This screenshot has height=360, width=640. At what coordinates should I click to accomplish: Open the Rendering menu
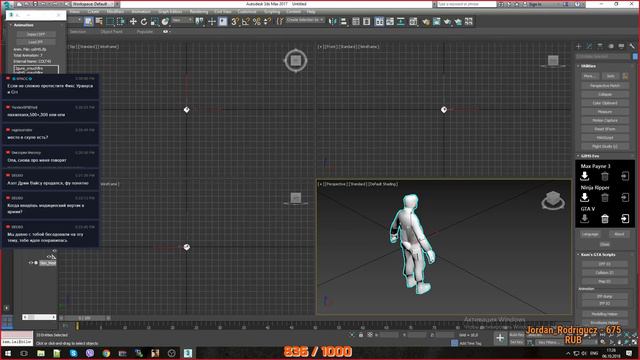(x=199, y=12)
